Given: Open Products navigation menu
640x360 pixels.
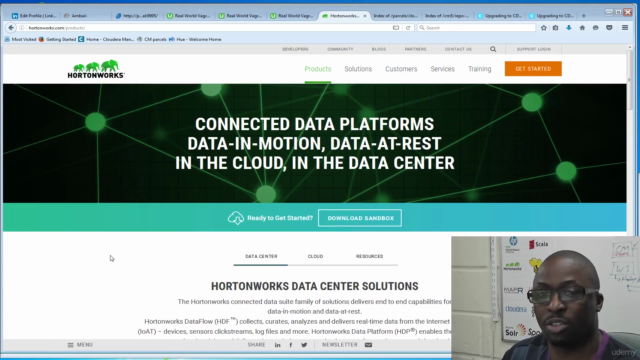Looking at the screenshot, I should coord(318,69).
